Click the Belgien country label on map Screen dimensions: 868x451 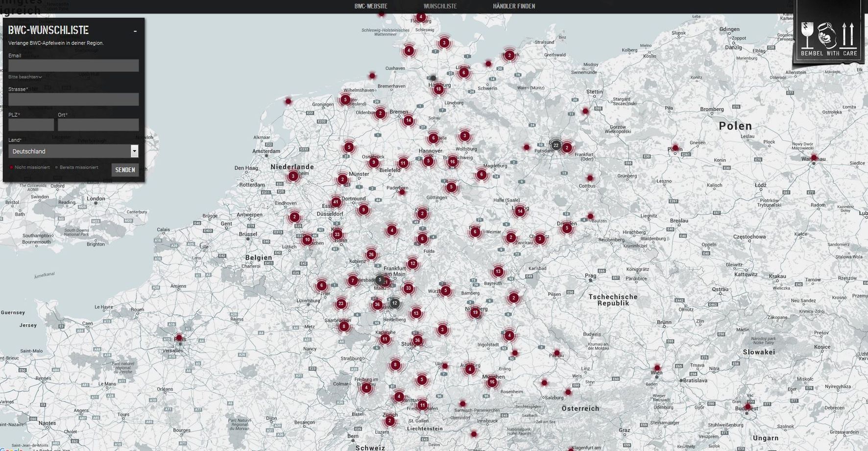pos(259,257)
